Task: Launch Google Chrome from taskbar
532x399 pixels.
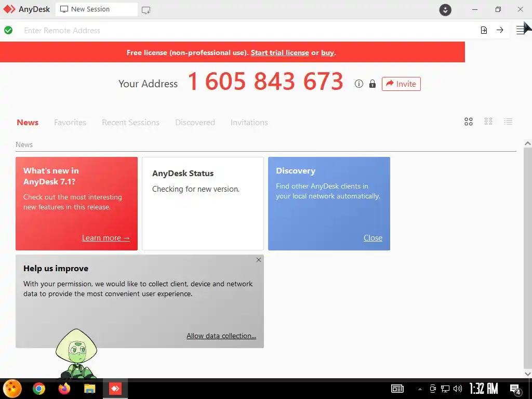Action: [x=38, y=389]
